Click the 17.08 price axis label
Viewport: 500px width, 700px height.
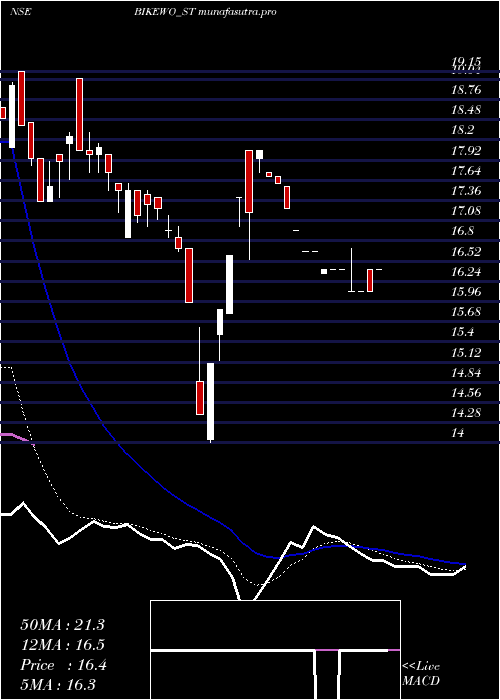coord(466,210)
